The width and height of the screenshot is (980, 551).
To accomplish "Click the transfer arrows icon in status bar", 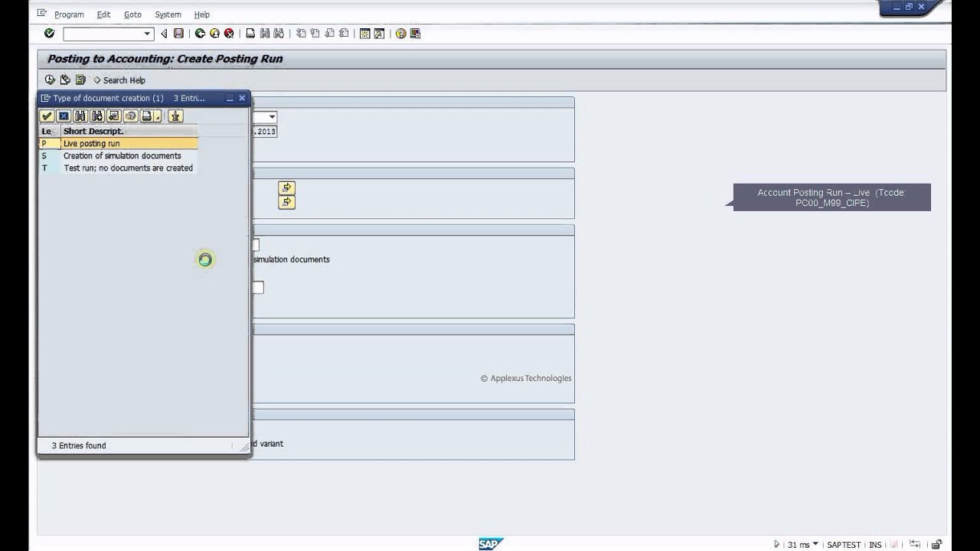I will pos(913,545).
